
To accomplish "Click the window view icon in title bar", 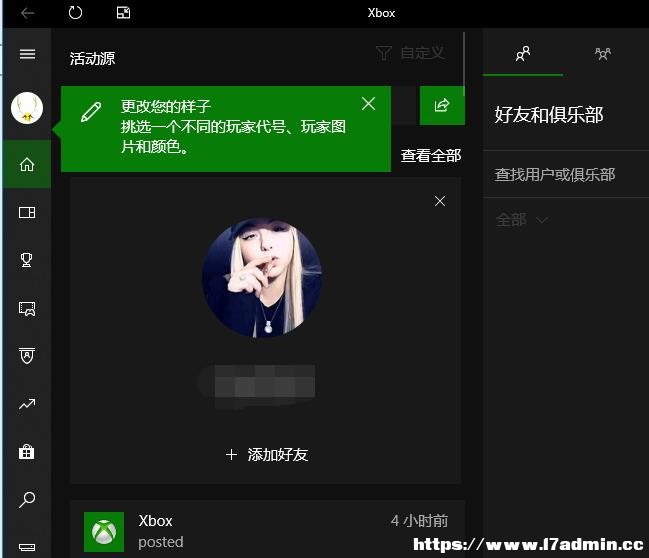I will click(x=123, y=13).
